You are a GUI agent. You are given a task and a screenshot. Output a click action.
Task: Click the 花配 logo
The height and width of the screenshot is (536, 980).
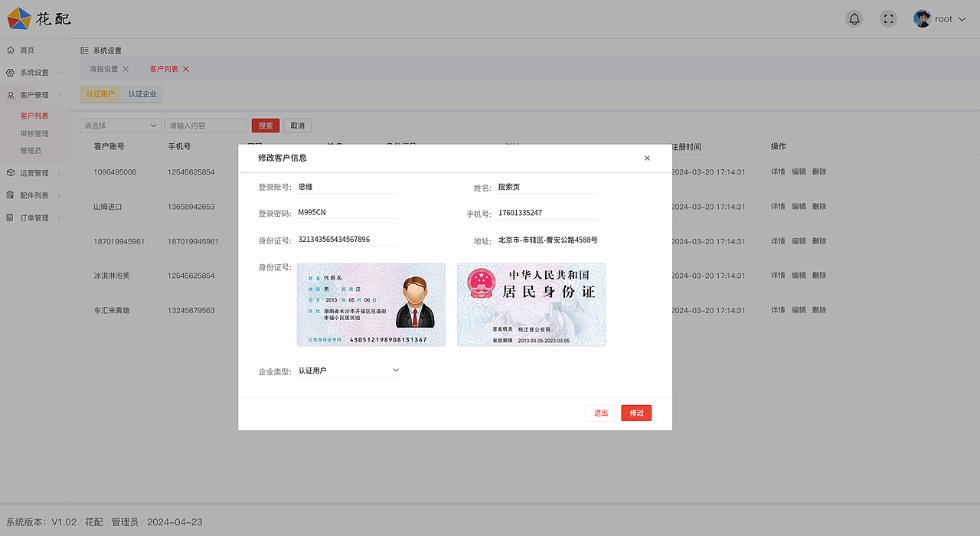pos(40,18)
